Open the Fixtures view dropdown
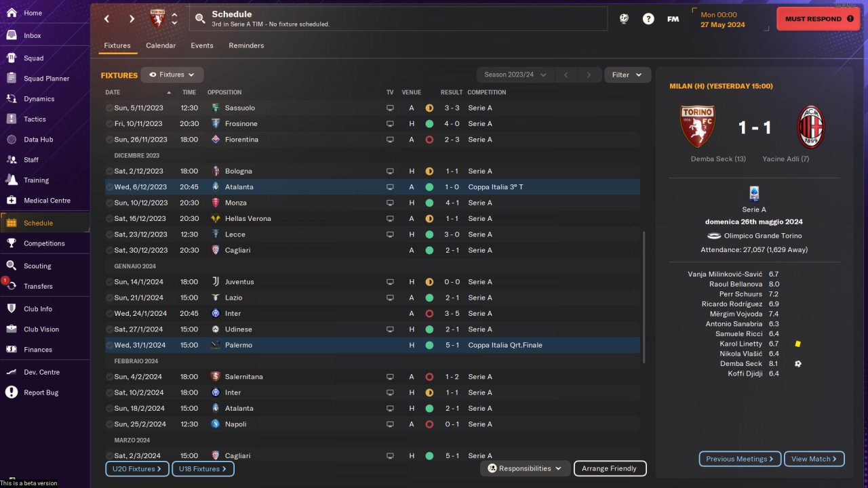The image size is (868, 488). pyautogui.click(x=172, y=75)
